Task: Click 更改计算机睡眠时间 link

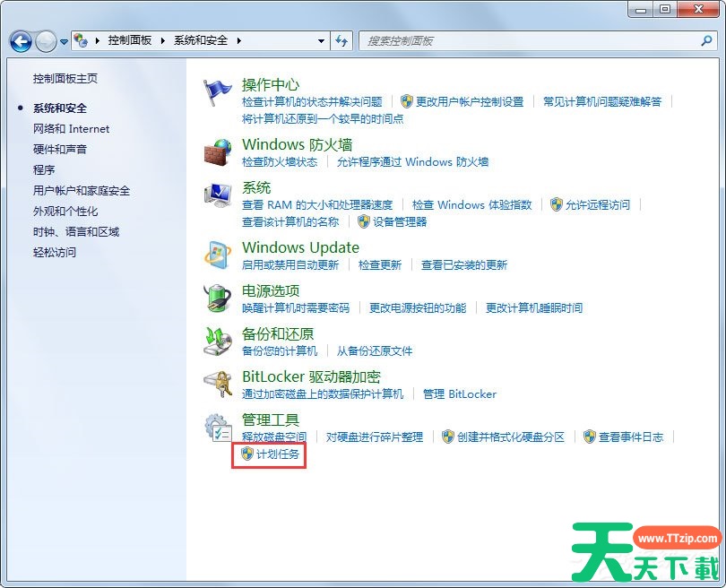Action: (x=534, y=307)
